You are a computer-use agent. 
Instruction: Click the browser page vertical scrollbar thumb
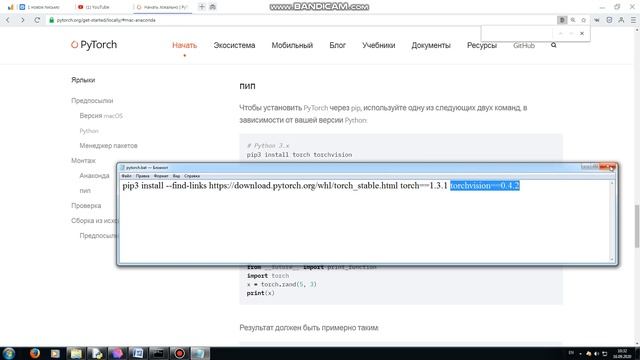coord(637,227)
